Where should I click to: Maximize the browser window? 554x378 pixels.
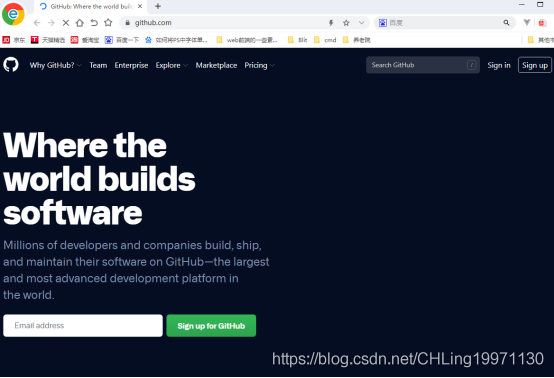540,5
